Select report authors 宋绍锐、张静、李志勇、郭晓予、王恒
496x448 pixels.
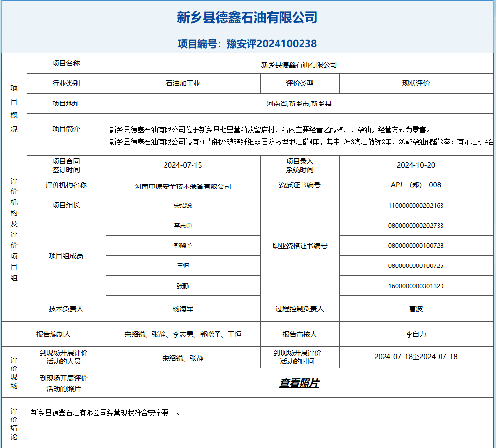(183, 334)
